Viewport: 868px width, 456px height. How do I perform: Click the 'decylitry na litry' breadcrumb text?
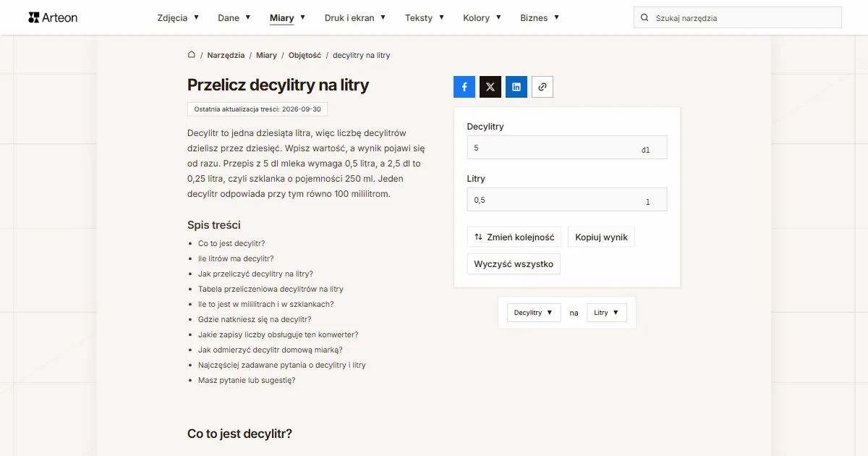coord(362,55)
